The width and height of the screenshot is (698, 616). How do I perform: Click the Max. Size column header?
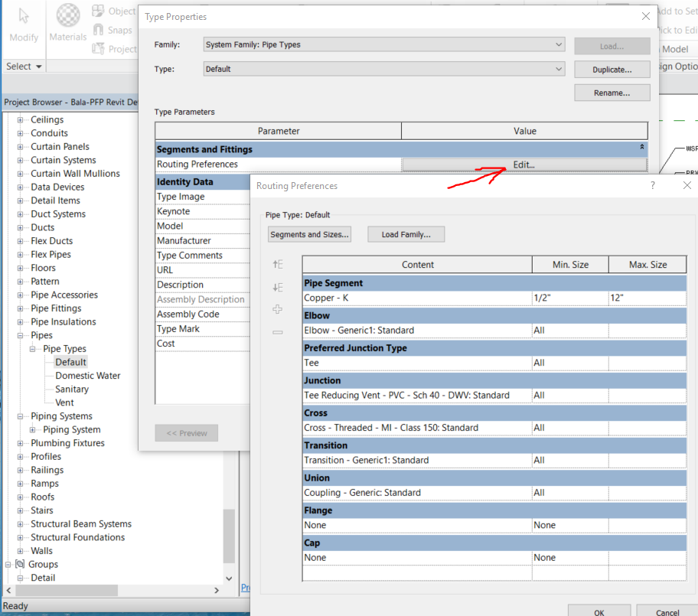click(647, 264)
